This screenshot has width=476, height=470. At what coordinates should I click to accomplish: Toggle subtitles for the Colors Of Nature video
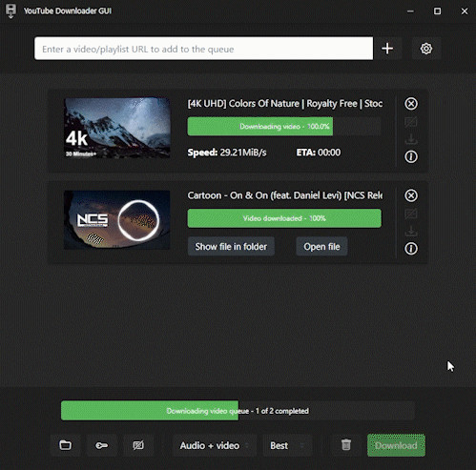click(x=411, y=122)
